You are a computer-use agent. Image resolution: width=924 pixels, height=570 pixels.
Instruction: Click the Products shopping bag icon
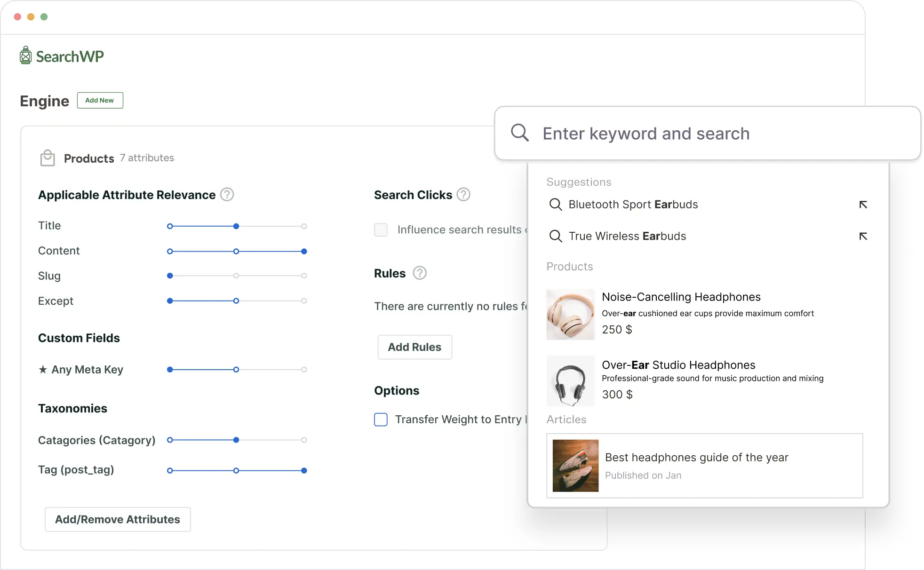tap(48, 158)
